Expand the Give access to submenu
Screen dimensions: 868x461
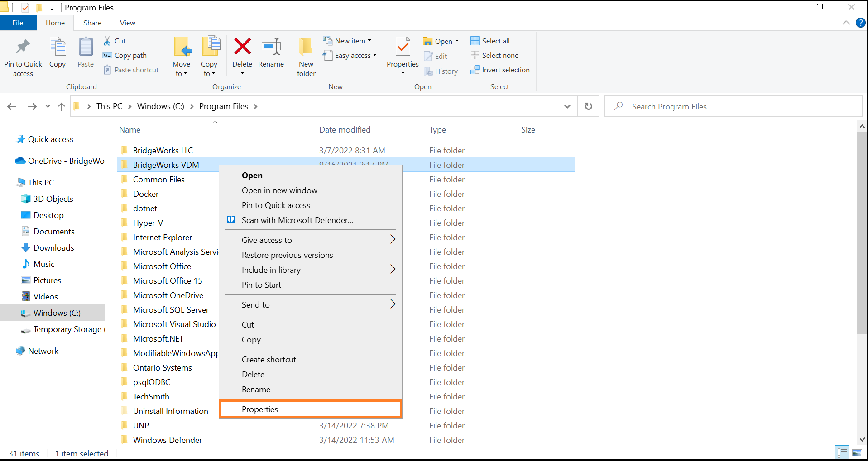[311, 240]
